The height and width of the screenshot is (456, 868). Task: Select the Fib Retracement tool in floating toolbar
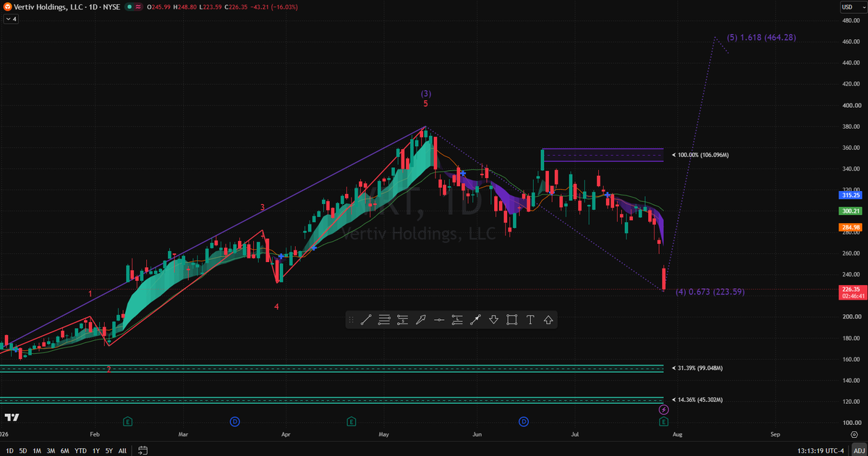[384, 320]
